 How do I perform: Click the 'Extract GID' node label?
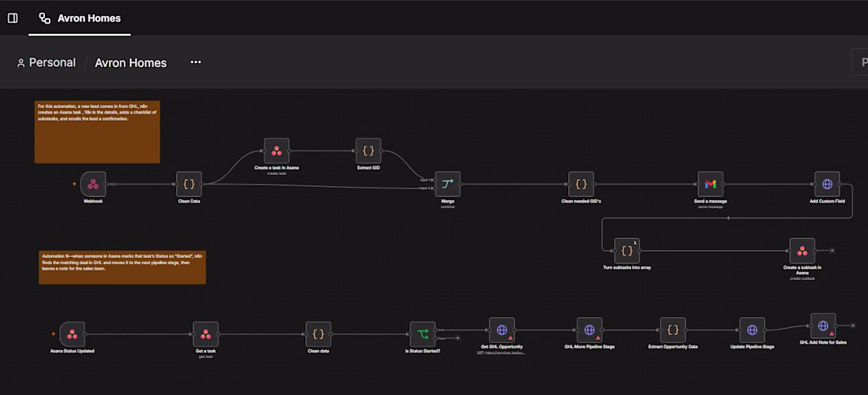click(x=369, y=168)
